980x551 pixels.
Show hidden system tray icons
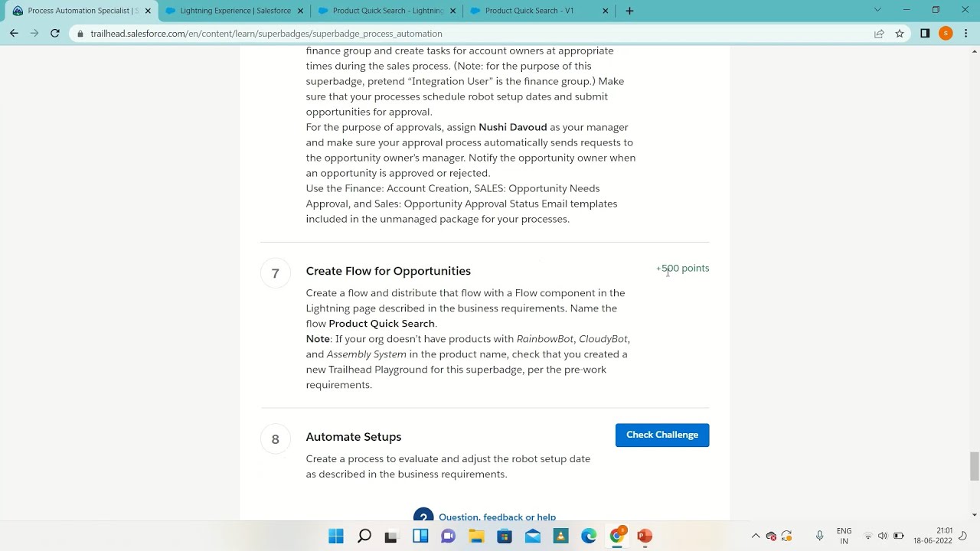(756, 536)
